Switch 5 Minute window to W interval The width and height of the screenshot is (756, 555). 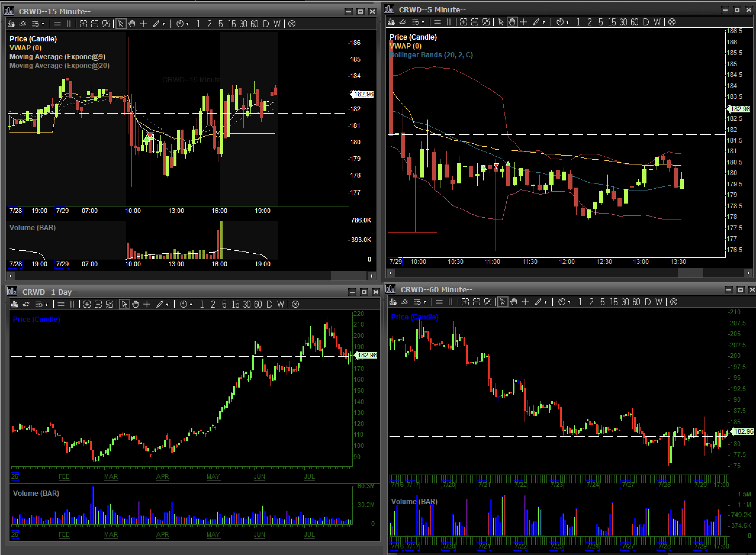pyautogui.click(x=657, y=22)
